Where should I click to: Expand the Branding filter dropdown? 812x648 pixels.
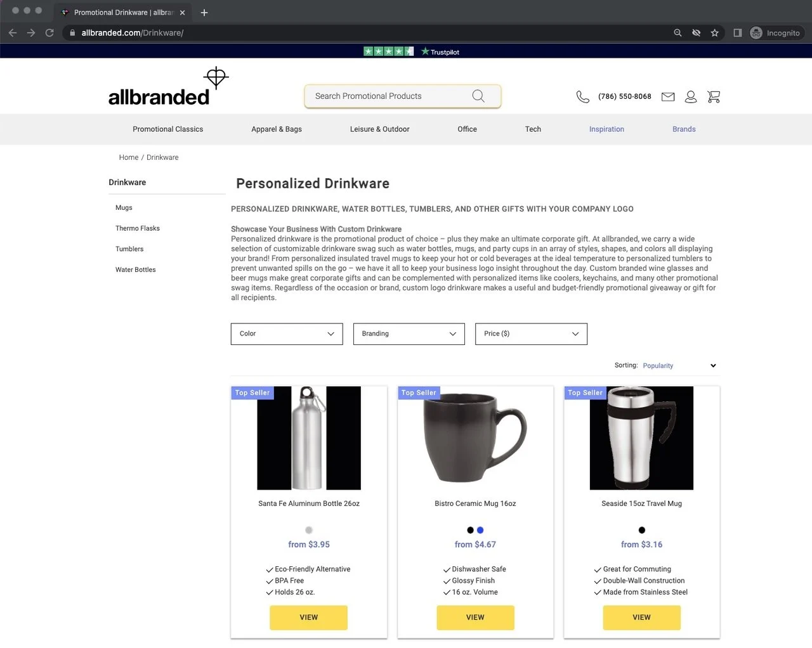coord(409,334)
